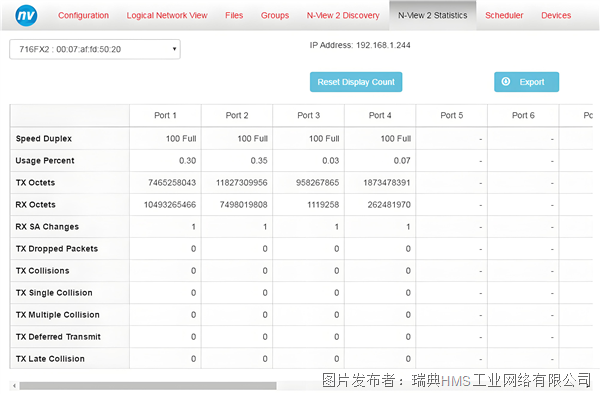Click Port 1 TX Late Collision value
Image resolution: width=600 pixels, height=394 pixels.
pos(194,359)
